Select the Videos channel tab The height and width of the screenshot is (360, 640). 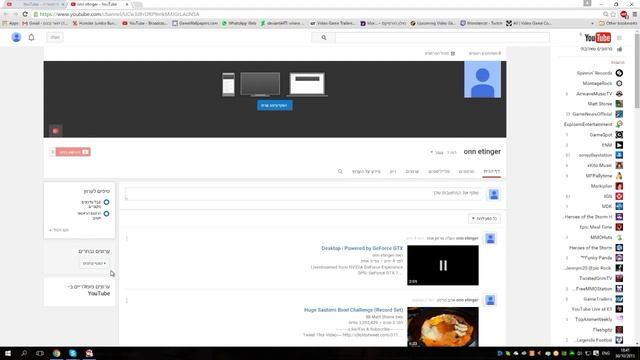466,171
